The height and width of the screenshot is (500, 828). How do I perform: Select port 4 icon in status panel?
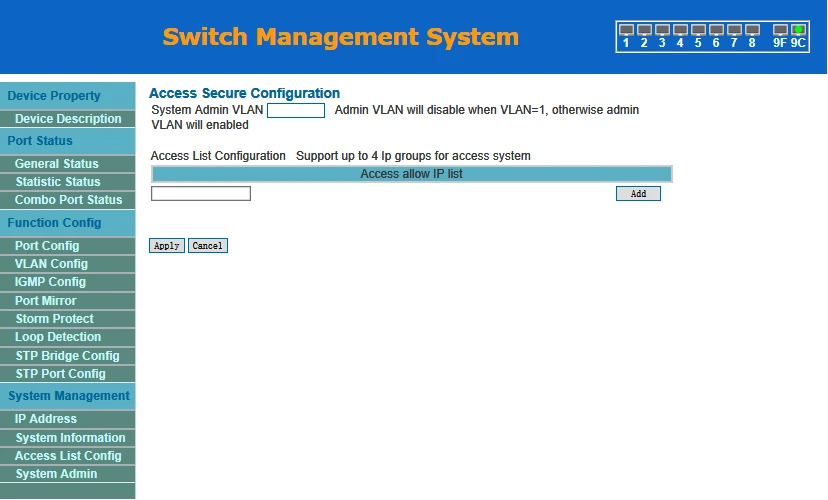point(680,30)
